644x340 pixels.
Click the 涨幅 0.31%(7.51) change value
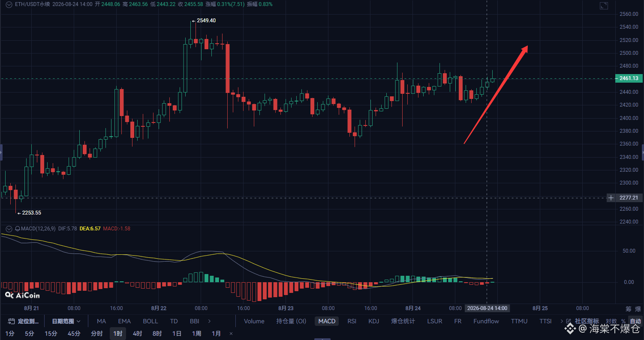pyautogui.click(x=225, y=4)
